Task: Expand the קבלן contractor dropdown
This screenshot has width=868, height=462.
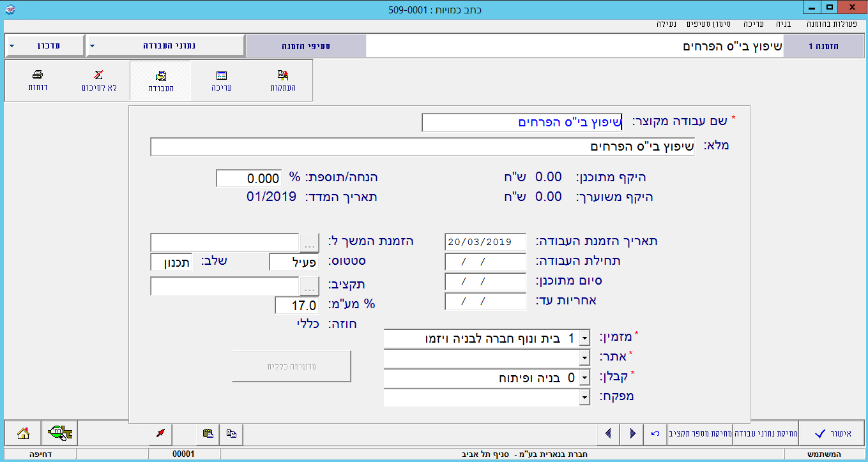Action: (x=584, y=378)
